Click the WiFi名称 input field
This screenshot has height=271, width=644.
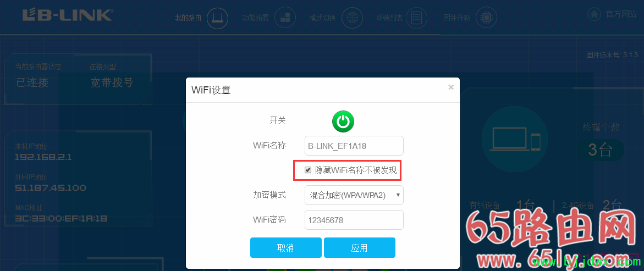pyautogui.click(x=354, y=146)
